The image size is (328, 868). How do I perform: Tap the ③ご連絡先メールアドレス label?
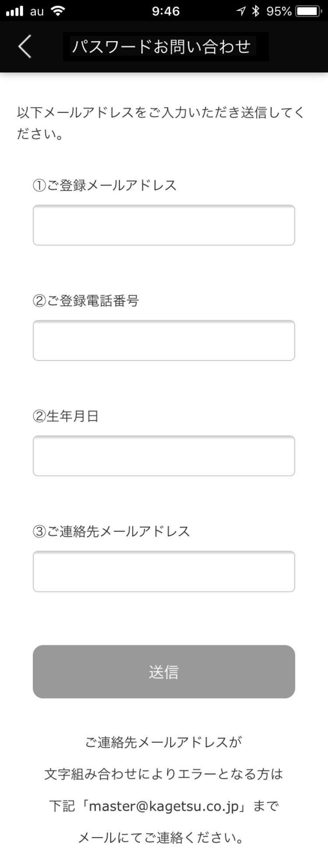point(112,532)
